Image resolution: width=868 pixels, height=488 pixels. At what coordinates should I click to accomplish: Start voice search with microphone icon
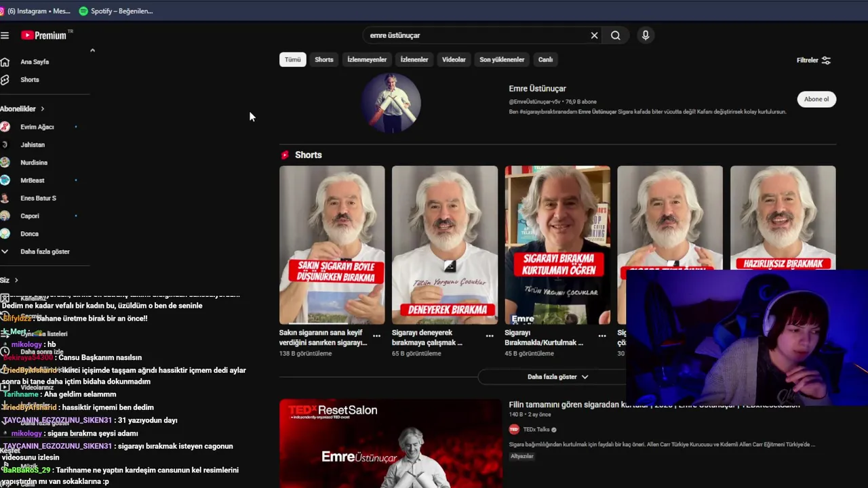pos(646,35)
